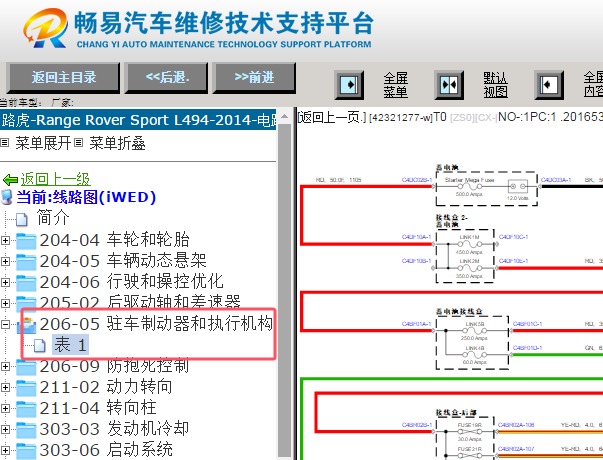Click the sidebar scrollbar up arrow
Screen dimensions: 603x460
pos(285,116)
